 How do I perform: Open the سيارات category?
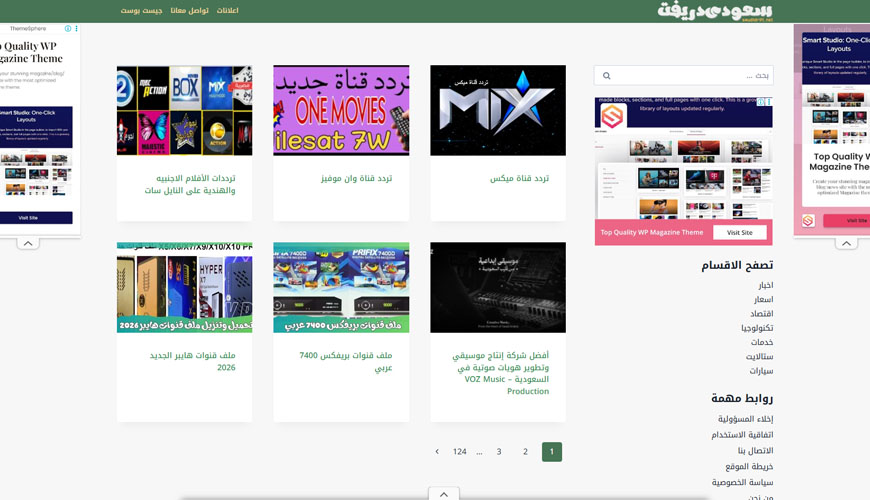[761, 371]
